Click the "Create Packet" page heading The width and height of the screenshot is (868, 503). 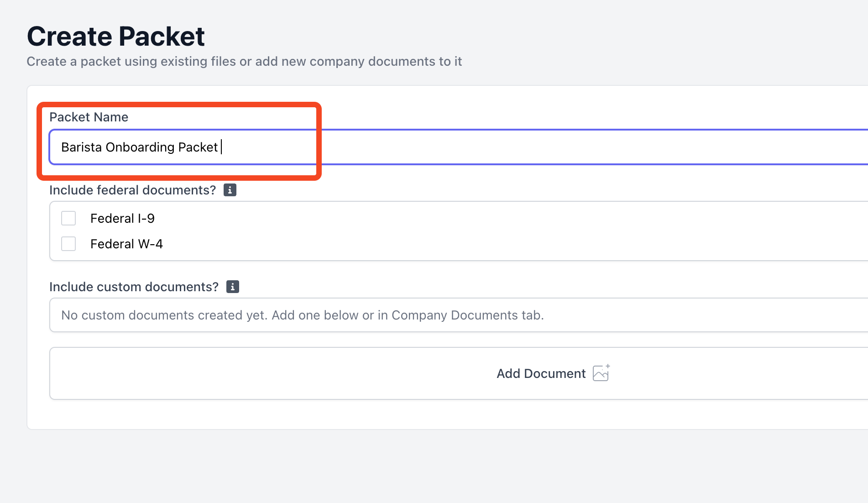click(115, 37)
